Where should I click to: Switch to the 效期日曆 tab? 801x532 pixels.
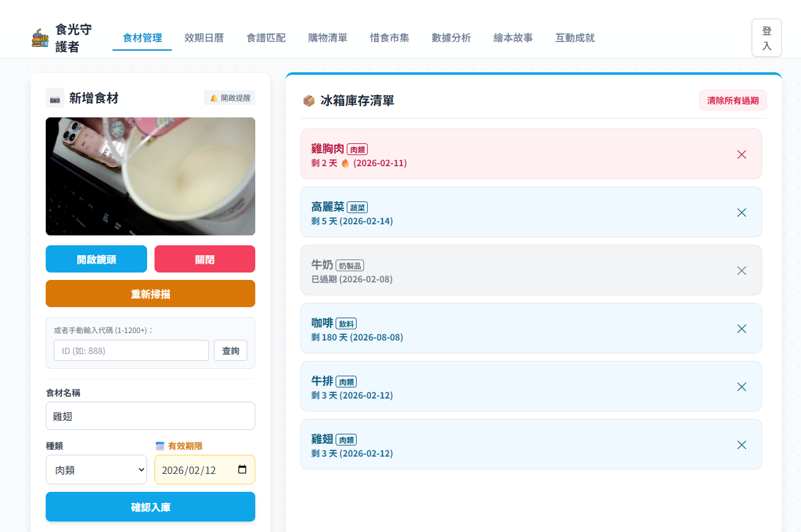[204, 38]
